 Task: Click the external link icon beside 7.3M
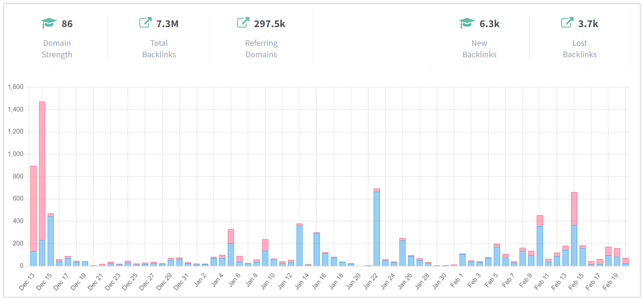pyautogui.click(x=145, y=23)
